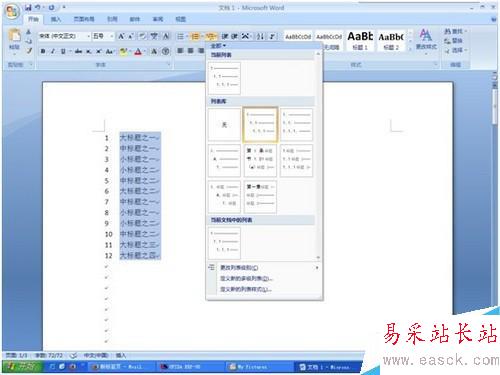Choose Change List Level menu entry
Viewport: 500px width, 375px height.
pos(264,268)
